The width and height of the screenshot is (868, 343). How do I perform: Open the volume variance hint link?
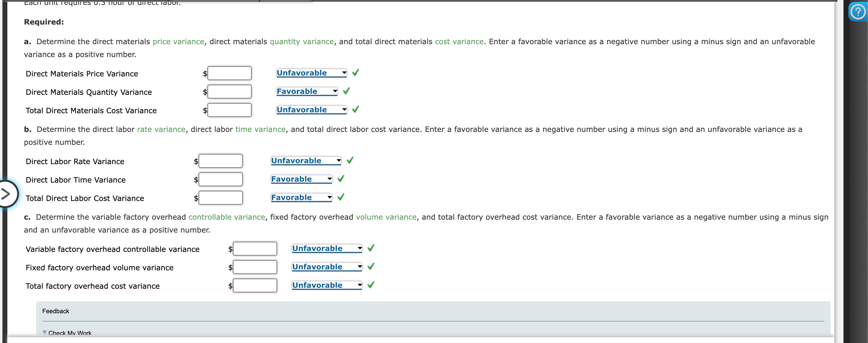[386, 217]
